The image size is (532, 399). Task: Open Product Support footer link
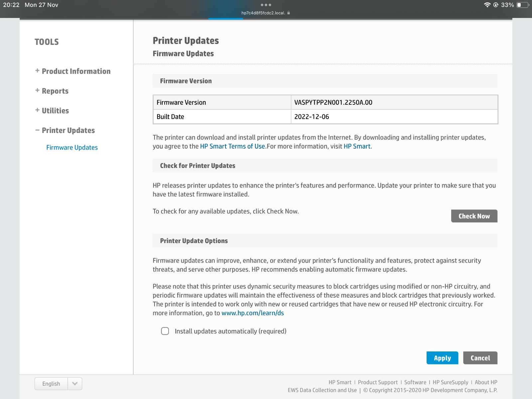tap(378, 382)
